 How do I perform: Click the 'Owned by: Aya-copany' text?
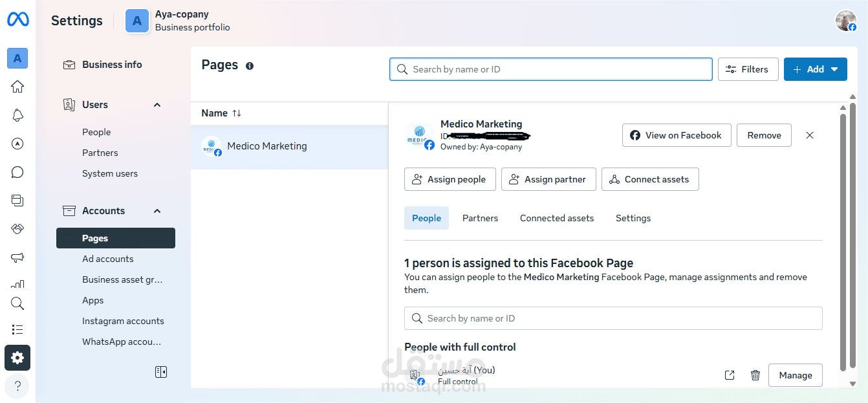(481, 147)
